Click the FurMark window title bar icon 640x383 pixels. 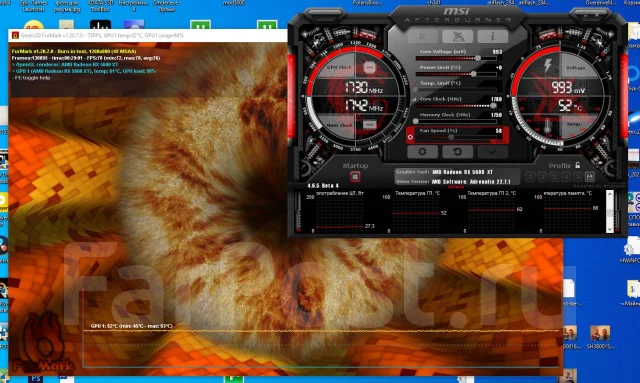(15, 36)
